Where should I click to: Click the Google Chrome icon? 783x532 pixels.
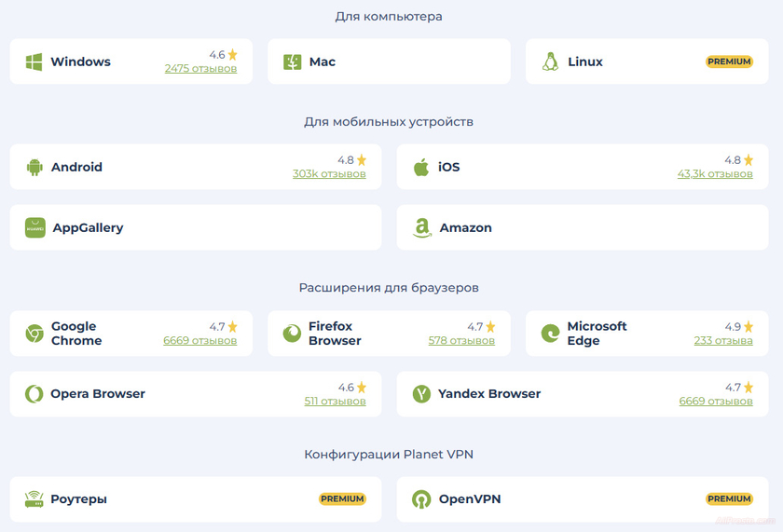[x=34, y=334]
